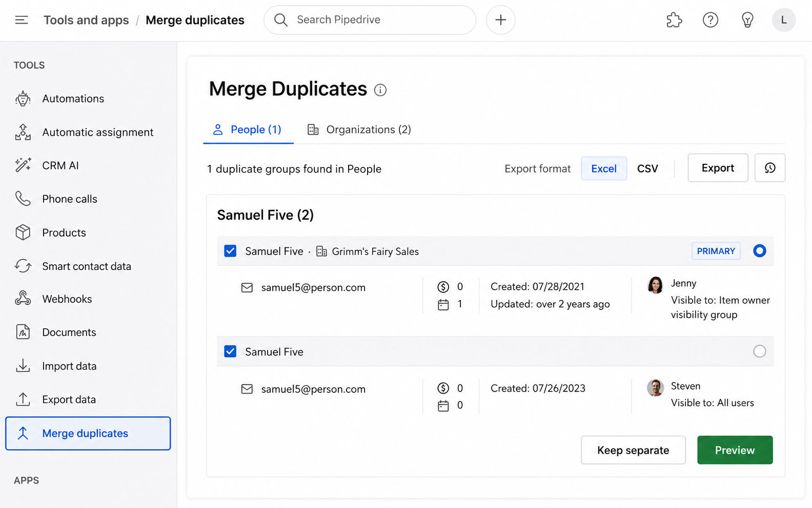Click the Import data download icon
The image size is (812, 508).
pyautogui.click(x=23, y=366)
